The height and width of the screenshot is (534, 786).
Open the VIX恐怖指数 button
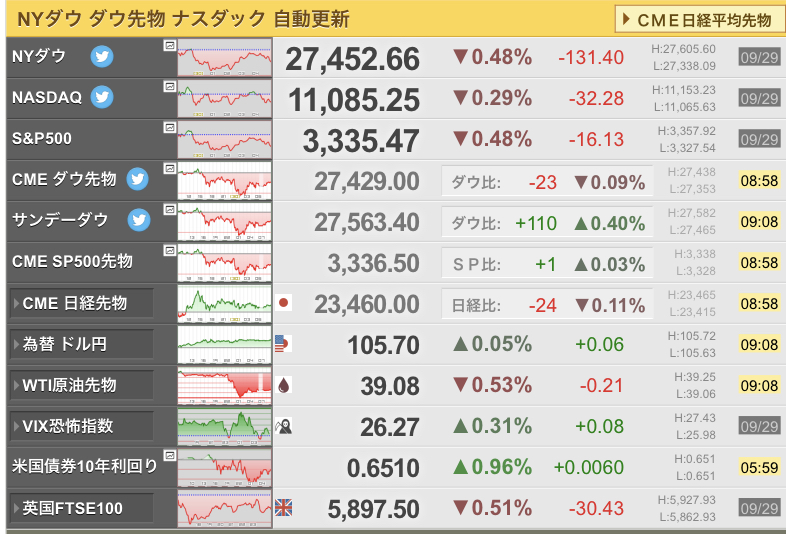click(81, 426)
